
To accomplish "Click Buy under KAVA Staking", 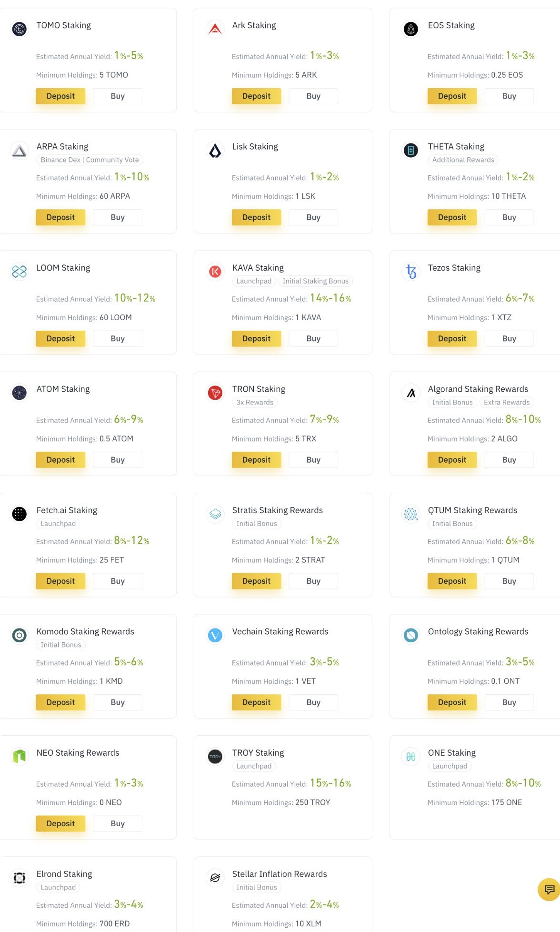I will click(313, 338).
